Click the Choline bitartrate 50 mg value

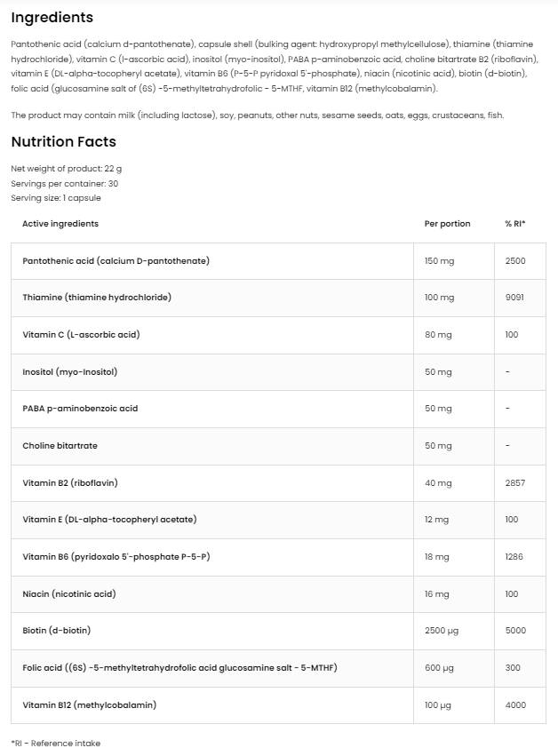pos(438,446)
